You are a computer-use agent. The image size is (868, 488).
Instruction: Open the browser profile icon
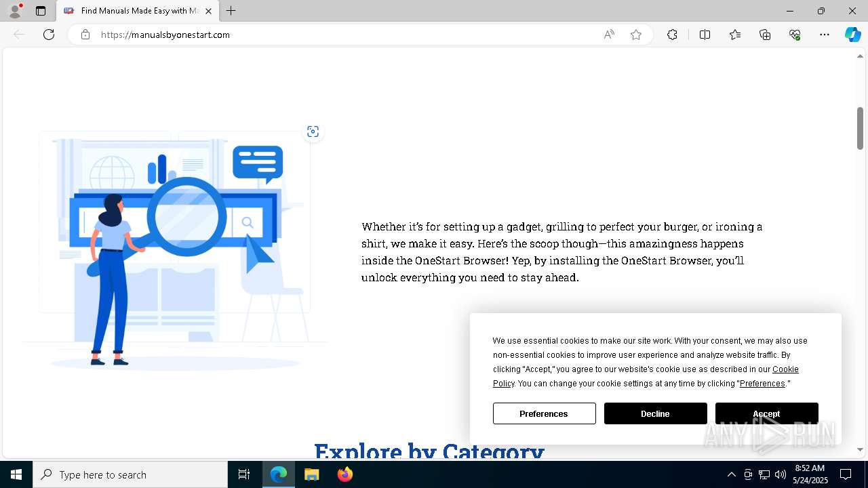(15, 11)
